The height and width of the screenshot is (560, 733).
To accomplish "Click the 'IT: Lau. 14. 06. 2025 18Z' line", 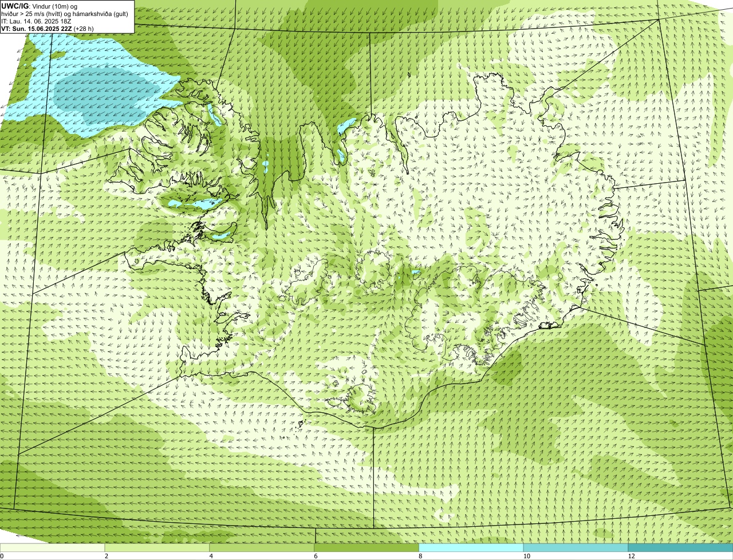I will click(37, 21).
